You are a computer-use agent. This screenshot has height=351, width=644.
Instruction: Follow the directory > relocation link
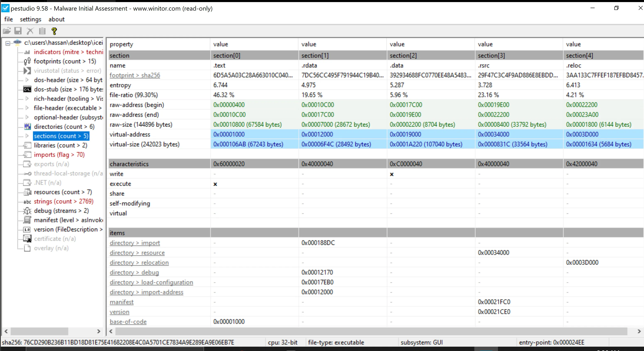[139, 262]
